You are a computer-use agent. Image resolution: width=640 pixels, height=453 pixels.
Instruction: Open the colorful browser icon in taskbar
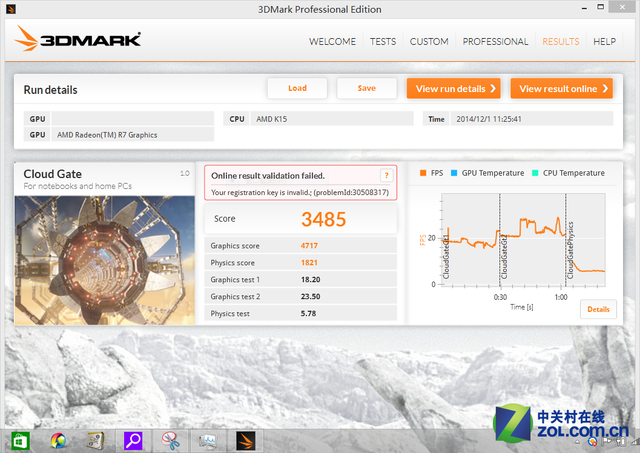click(59, 440)
